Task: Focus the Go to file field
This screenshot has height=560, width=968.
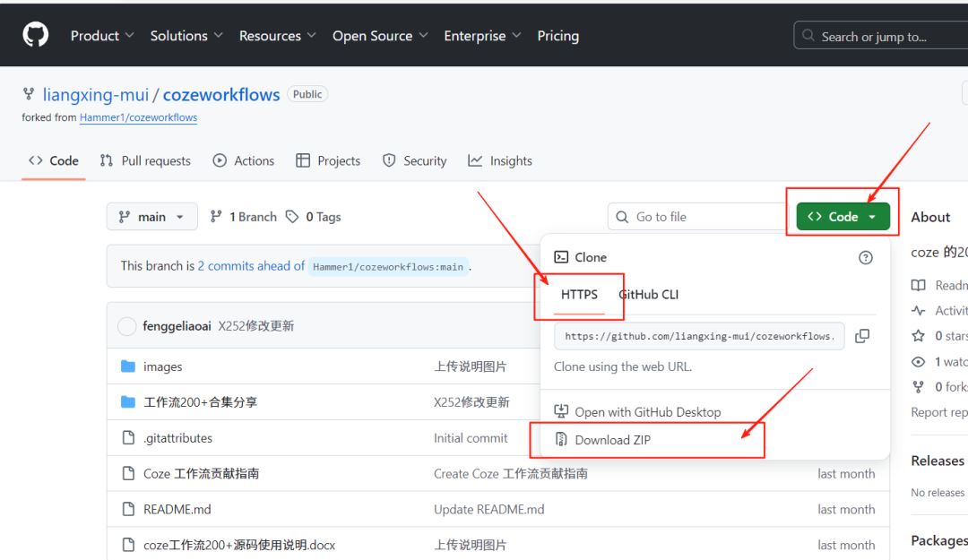Action: [x=697, y=217]
